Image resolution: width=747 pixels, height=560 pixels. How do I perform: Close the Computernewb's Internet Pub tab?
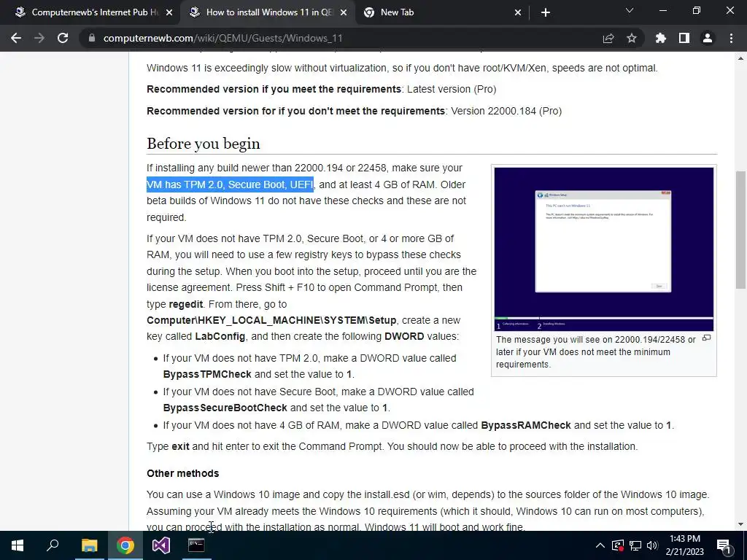coord(169,12)
